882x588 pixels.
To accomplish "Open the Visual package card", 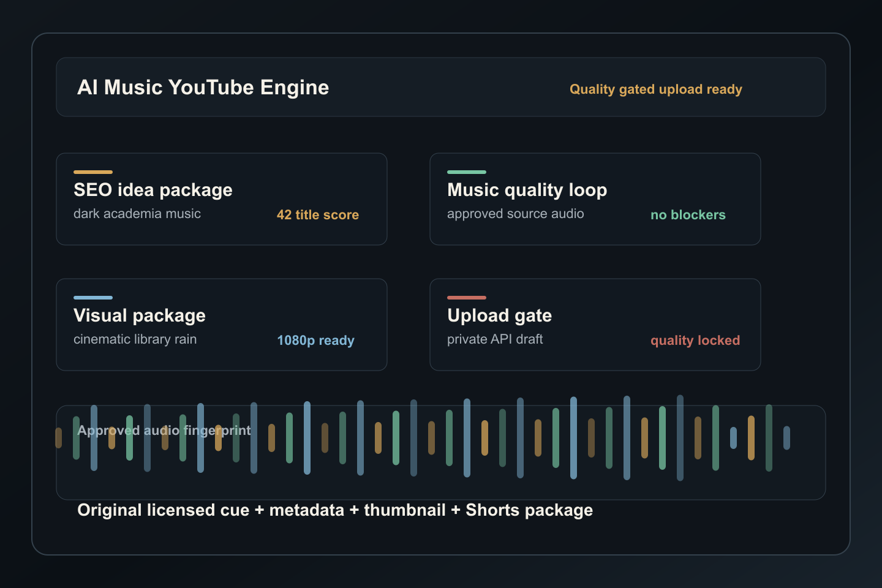I will coord(222,325).
